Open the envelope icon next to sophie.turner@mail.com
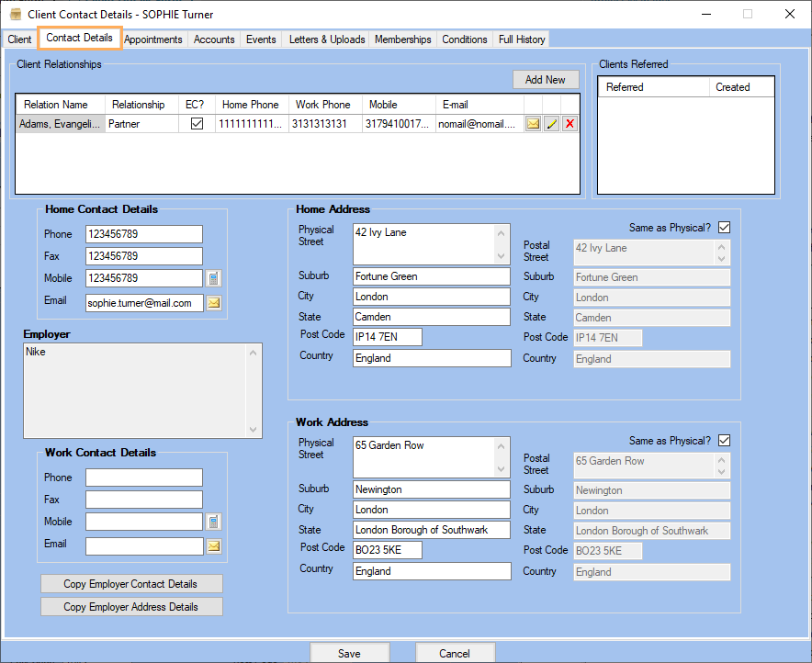The image size is (812, 663). coord(214,302)
